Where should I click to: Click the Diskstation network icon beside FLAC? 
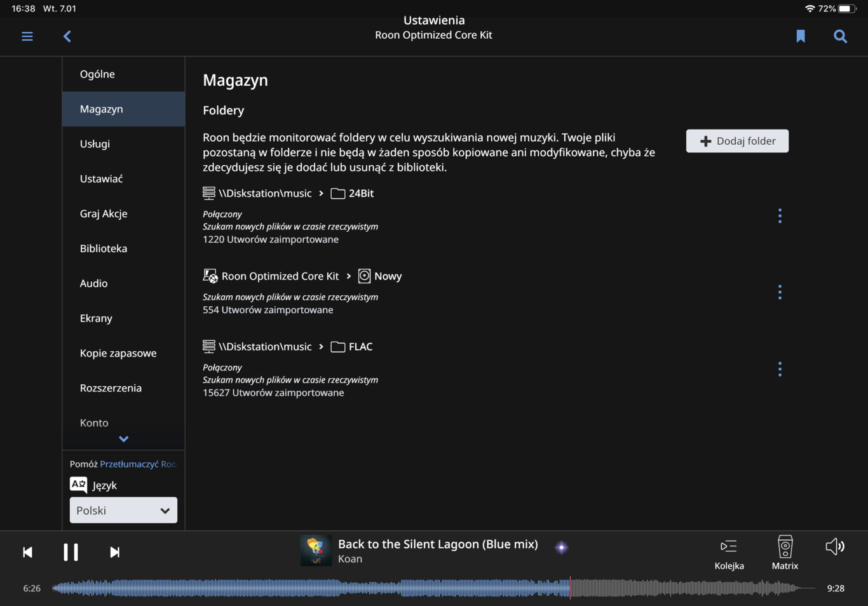208,346
